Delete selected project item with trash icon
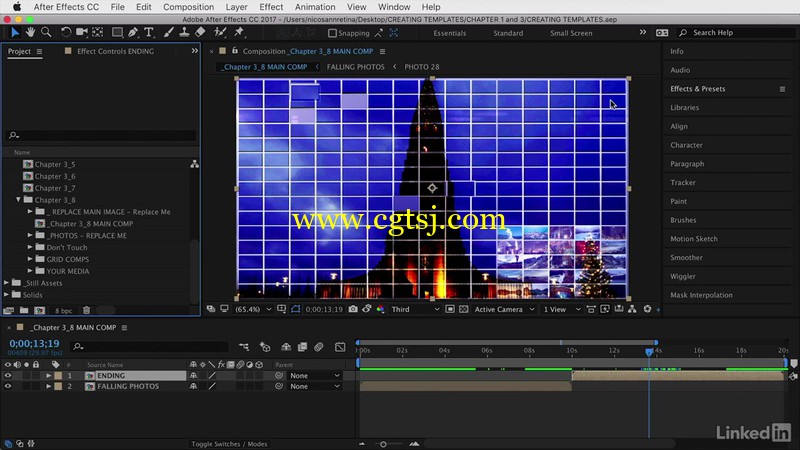800x450 pixels. point(87,310)
